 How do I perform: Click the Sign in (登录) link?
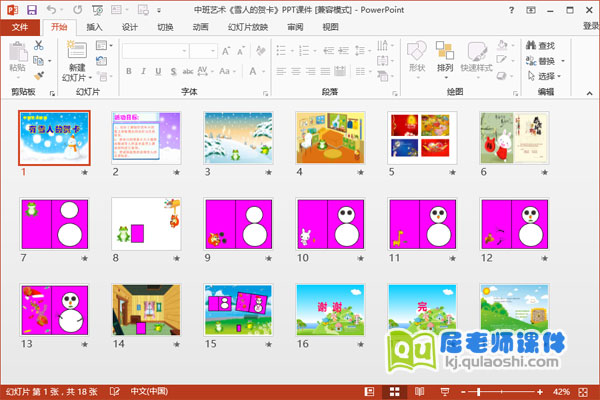click(590, 28)
